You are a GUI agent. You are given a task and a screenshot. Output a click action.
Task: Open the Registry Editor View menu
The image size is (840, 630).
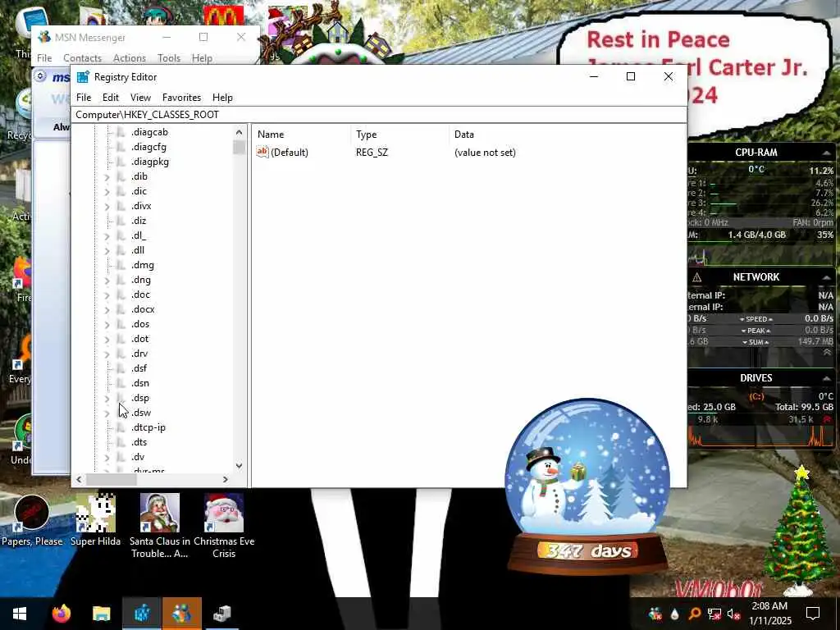coord(140,98)
